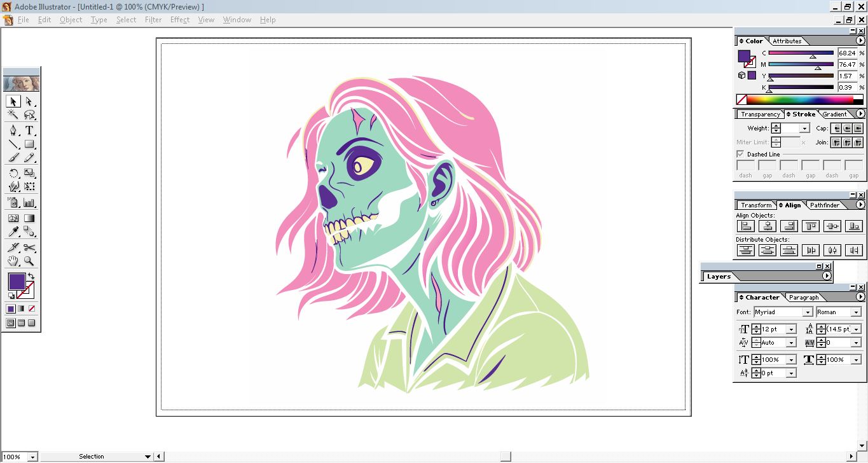This screenshot has height=463, width=868.
Task: Open the 14.5 pt leading dropdown
Action: pyautogui.click(x=857, y=329)
